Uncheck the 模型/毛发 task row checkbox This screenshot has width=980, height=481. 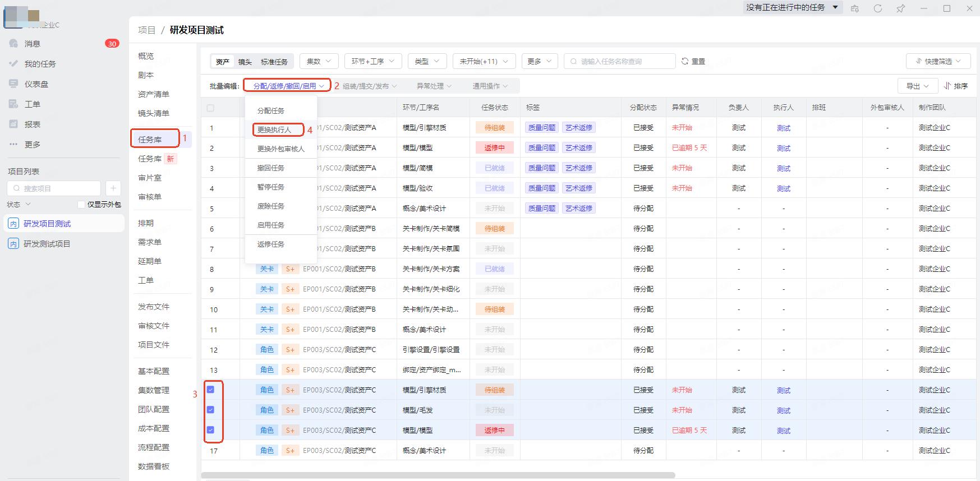pyautogui.click(x=210, y=410)
